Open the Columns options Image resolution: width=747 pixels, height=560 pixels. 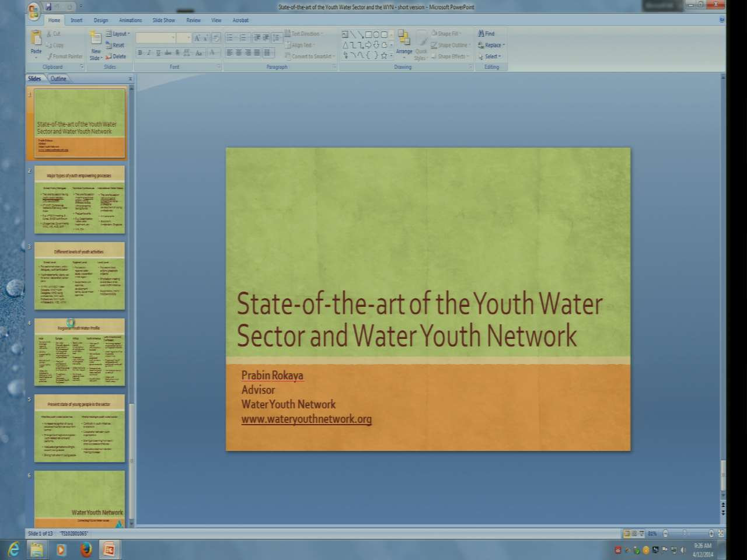click(268, 52)
